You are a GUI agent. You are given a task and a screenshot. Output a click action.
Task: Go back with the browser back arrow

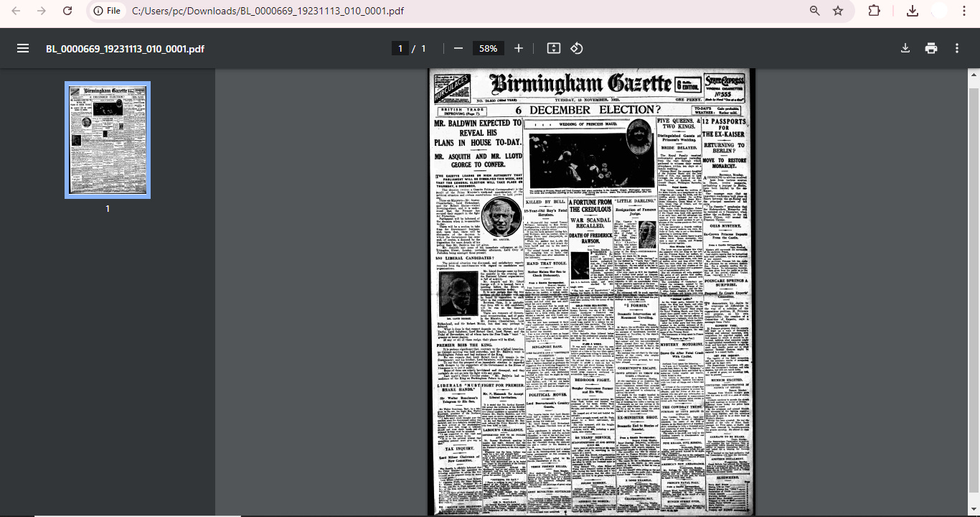(x=17, y=11)
